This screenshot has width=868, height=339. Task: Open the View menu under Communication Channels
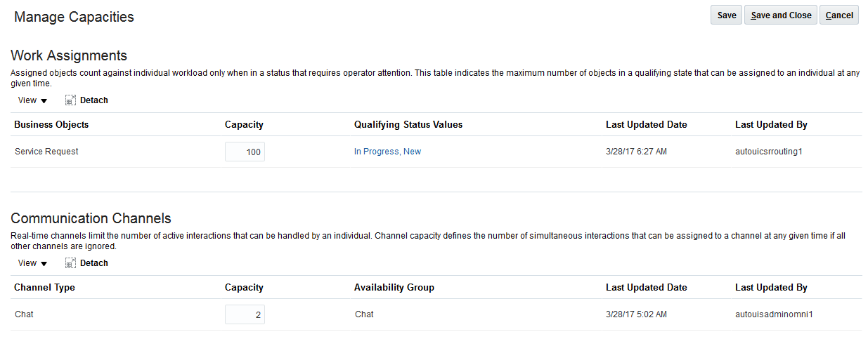point(32,263)
